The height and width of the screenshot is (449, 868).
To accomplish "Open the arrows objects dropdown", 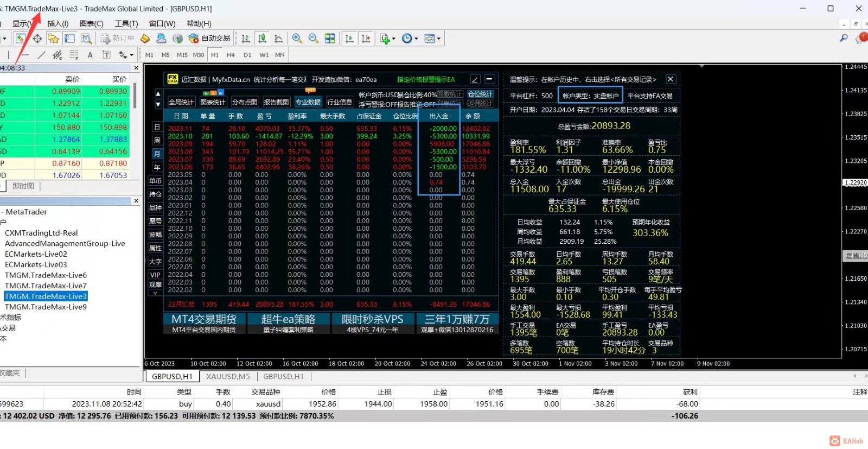I will point(126,55).
